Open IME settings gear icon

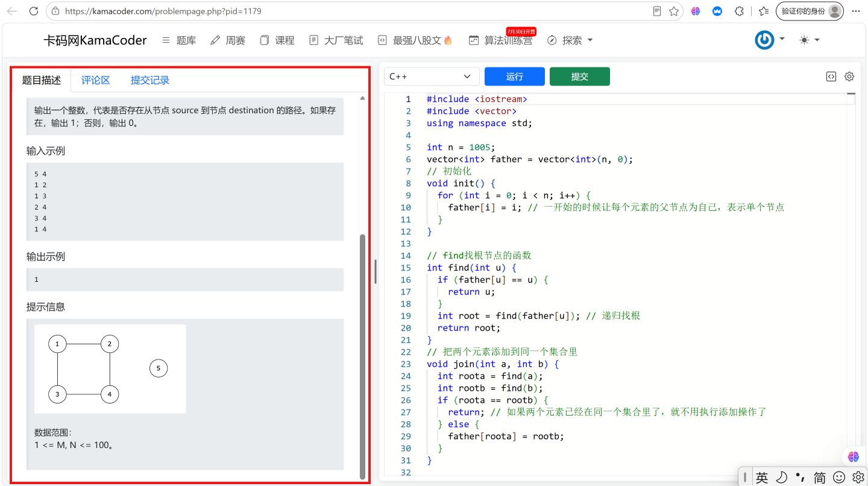pyautogui.click(x=858, y=478)
